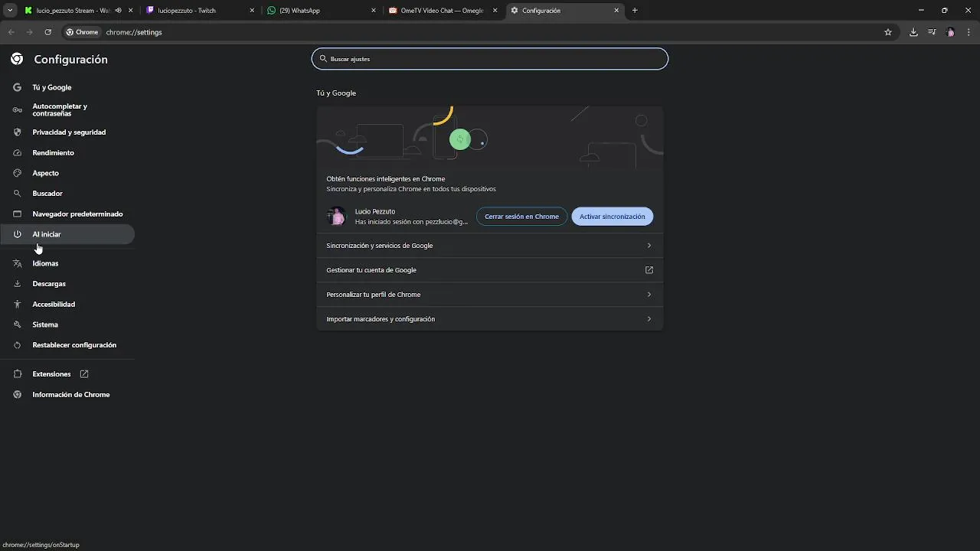Click the external-link icon next to Extensiones
The width and height of the screenshot is (980, 551).
point(84,374)
